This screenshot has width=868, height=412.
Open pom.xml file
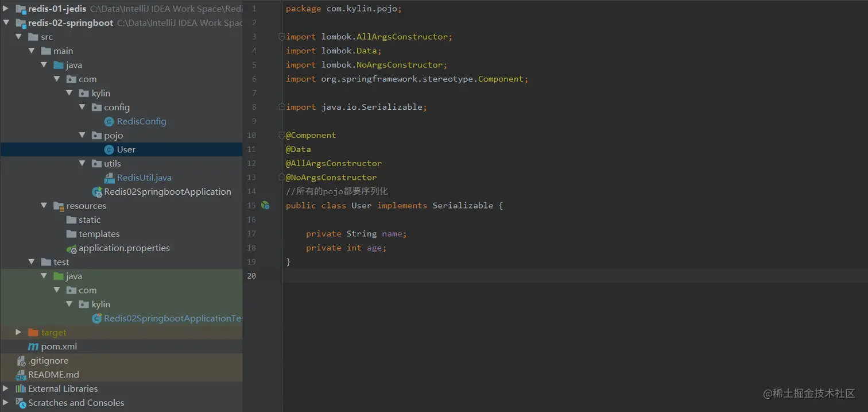59,346
